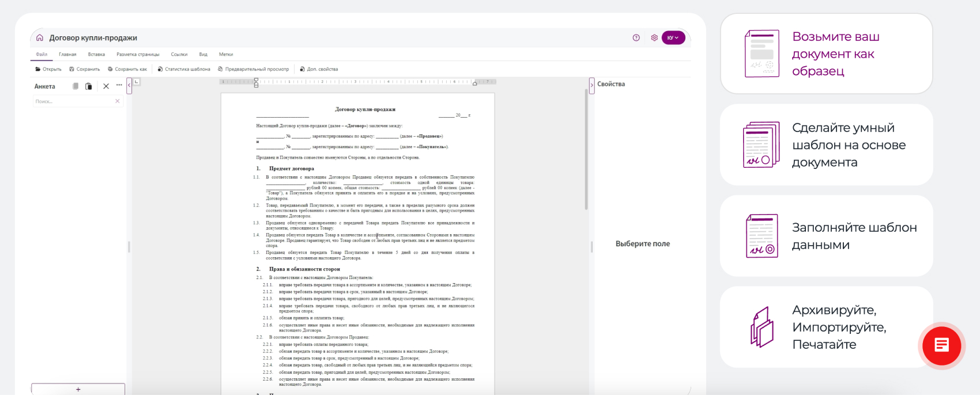Click the Сохранить toolbar button

[x=84, y=69]
